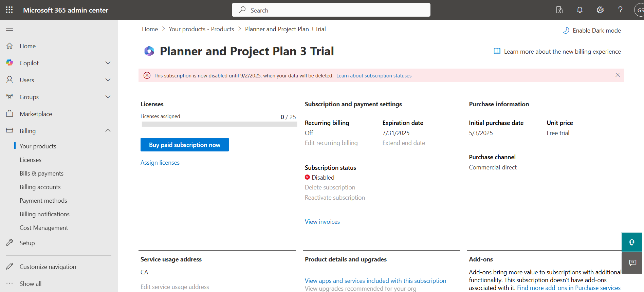The width and height of the screenshot is (644, 292).
Task: Click Assign licenses link
Action: [x=160, y=163]
